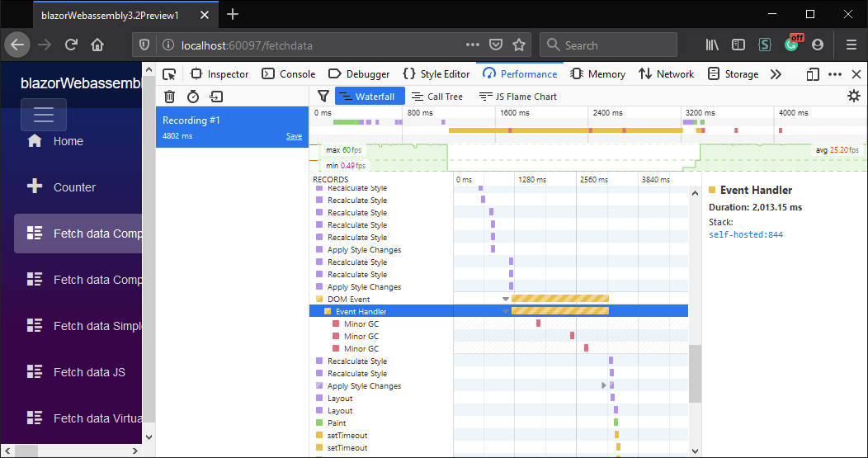Select Recording #1 entry

[x=232, y=127]
